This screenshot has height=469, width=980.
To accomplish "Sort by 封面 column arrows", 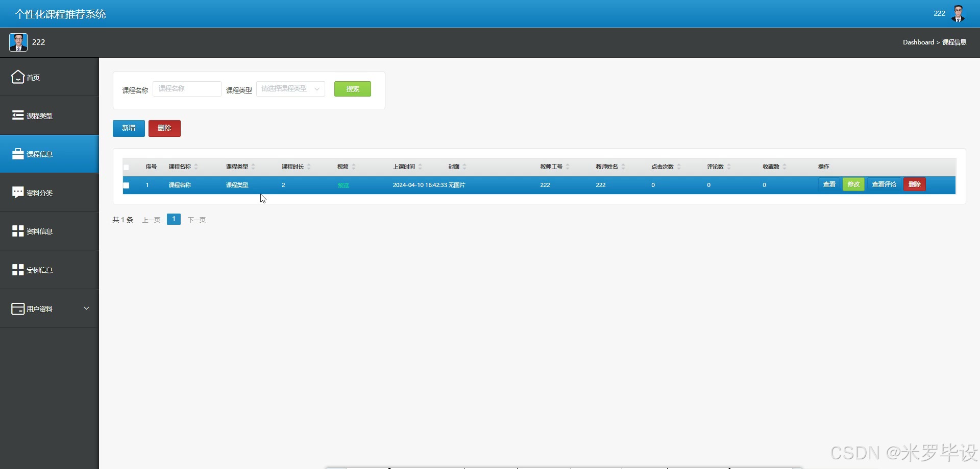I will pos(464,167).
